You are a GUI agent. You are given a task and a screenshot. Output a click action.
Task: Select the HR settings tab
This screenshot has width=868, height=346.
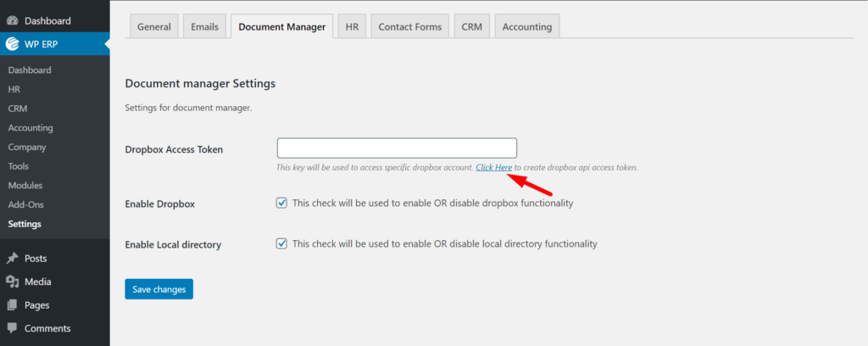tap(352, 26)
